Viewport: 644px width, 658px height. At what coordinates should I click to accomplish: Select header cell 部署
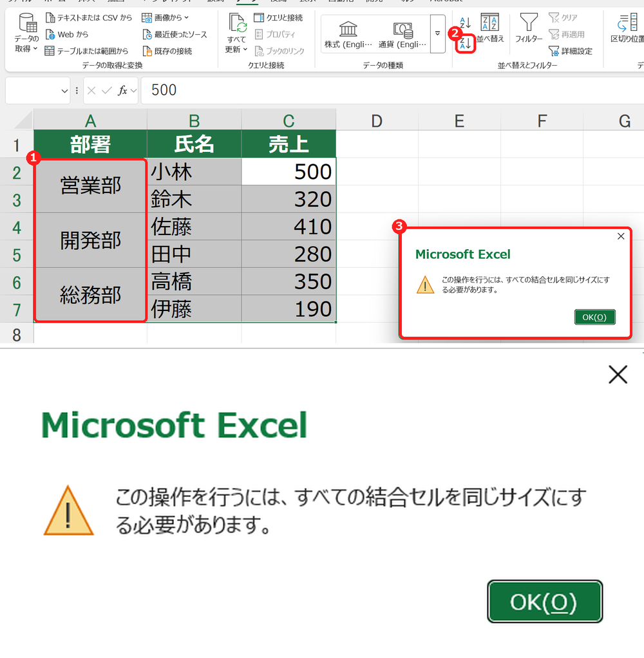[90, 144]
